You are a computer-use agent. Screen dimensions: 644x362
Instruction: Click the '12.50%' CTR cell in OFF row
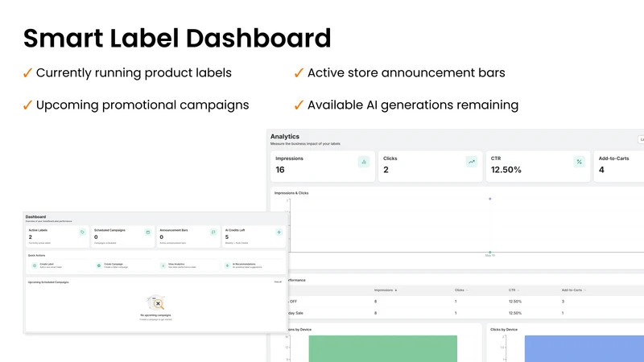click(x=515, y=301)
